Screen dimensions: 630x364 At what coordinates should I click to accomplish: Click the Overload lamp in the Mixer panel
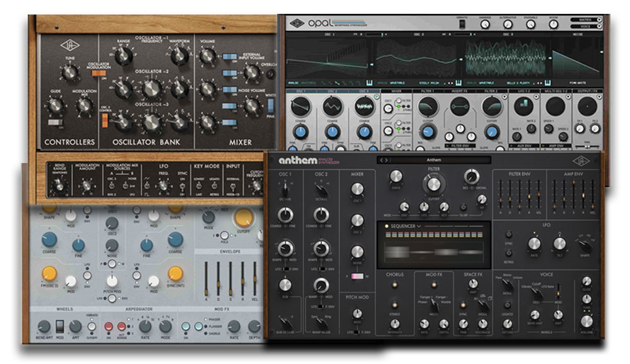point(270,74)
